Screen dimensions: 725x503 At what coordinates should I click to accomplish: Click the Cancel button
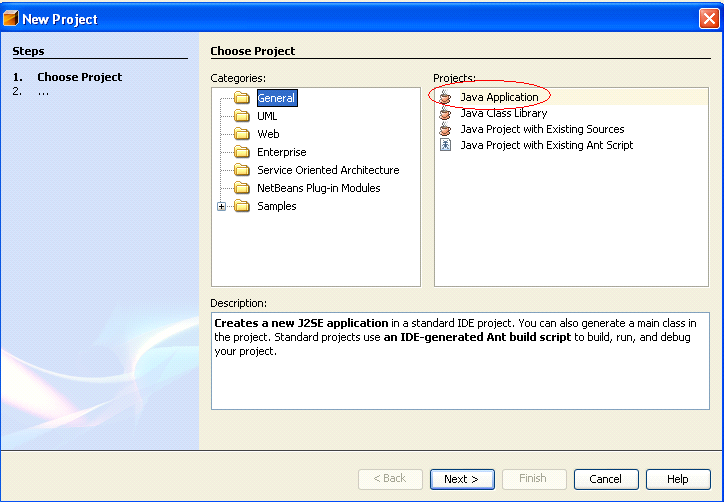[606, 479]
